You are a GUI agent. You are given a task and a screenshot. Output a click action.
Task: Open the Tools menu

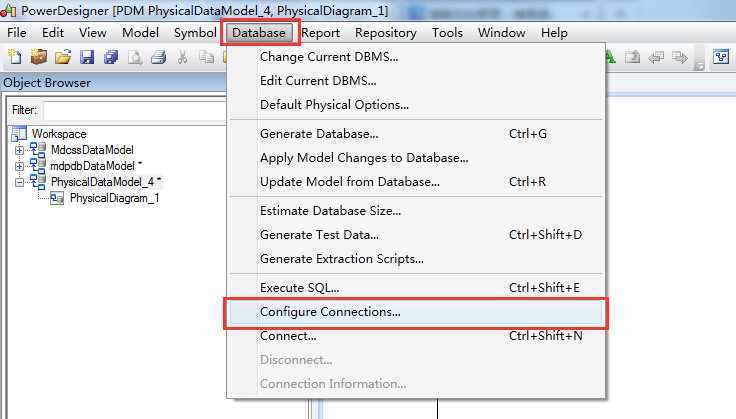coord(447,33)
